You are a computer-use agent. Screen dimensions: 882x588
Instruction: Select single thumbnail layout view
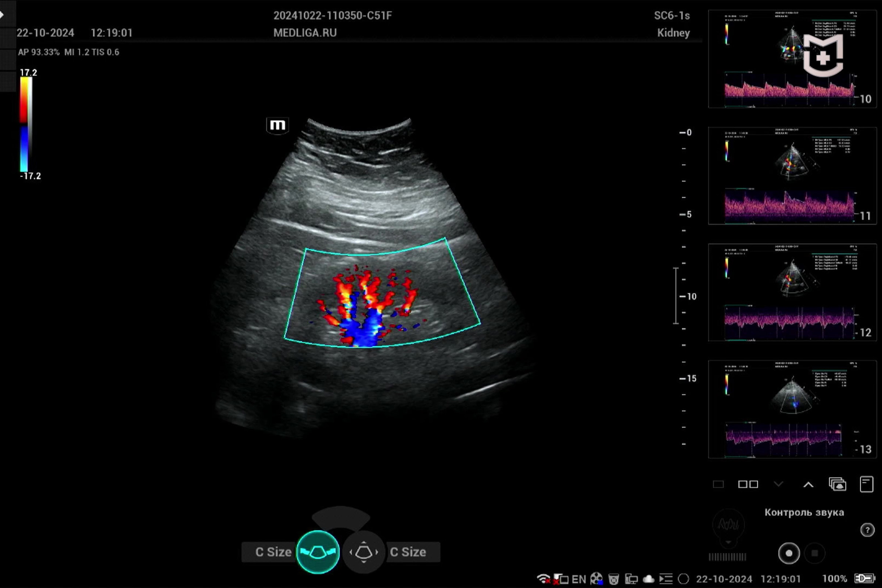click(x=718, y=484)
